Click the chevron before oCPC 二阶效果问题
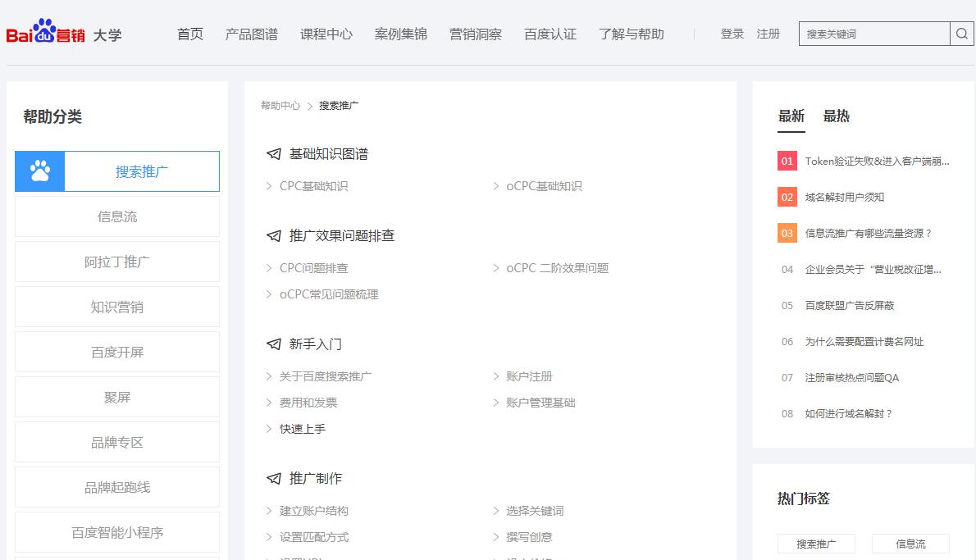The image size is (976, 560). click(x=496, y=268)
